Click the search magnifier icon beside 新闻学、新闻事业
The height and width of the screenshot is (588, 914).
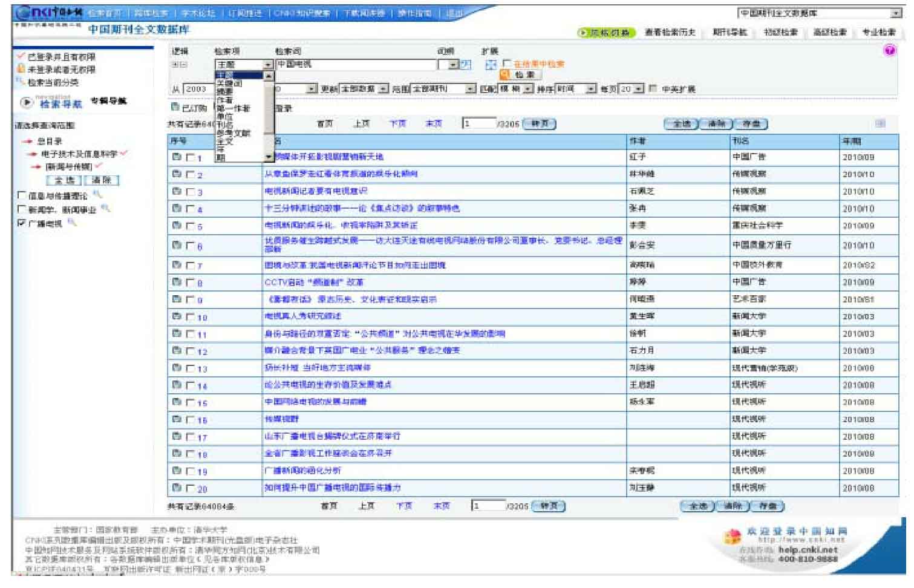tap(106, 209)
